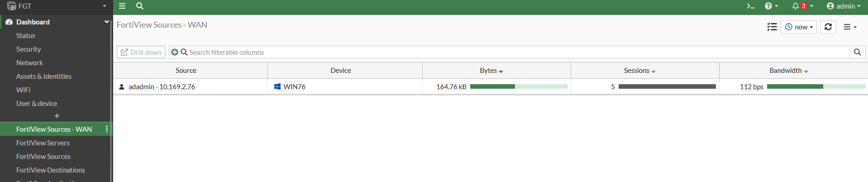868x182 pixels.
Task: Click the Bytes green progress bar
Action: click(x=519, y=86)
